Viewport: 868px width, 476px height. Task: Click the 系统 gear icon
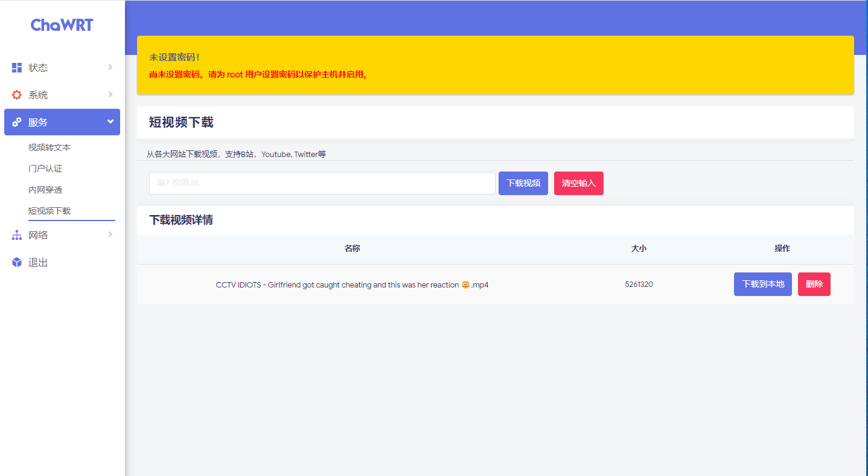pyautogui.click(x=17, y=95)
